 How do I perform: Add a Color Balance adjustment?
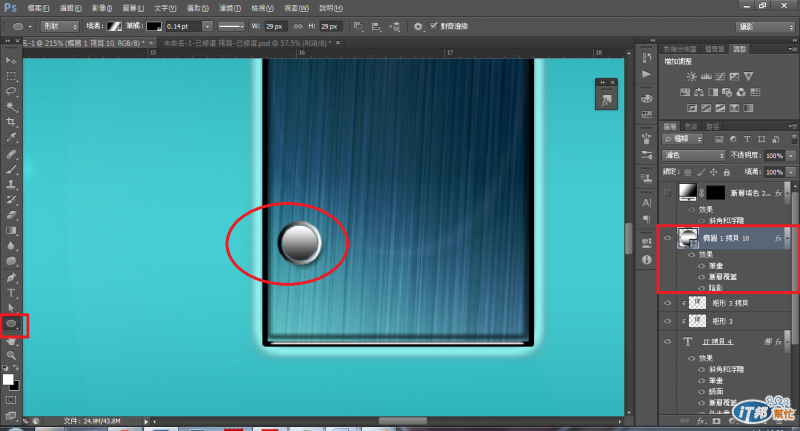click(699, 92)
